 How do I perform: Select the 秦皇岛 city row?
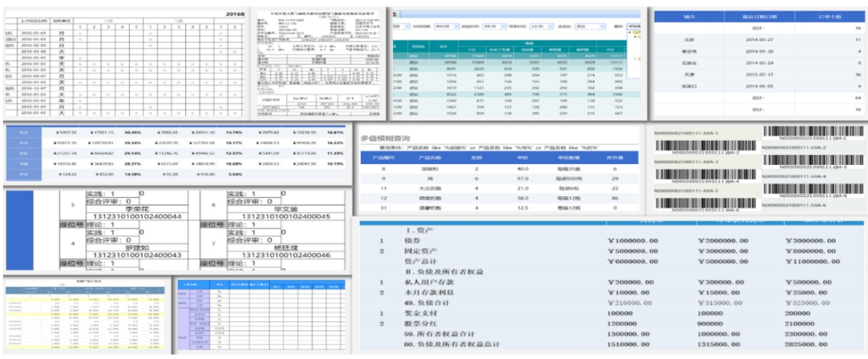point(759,52)
